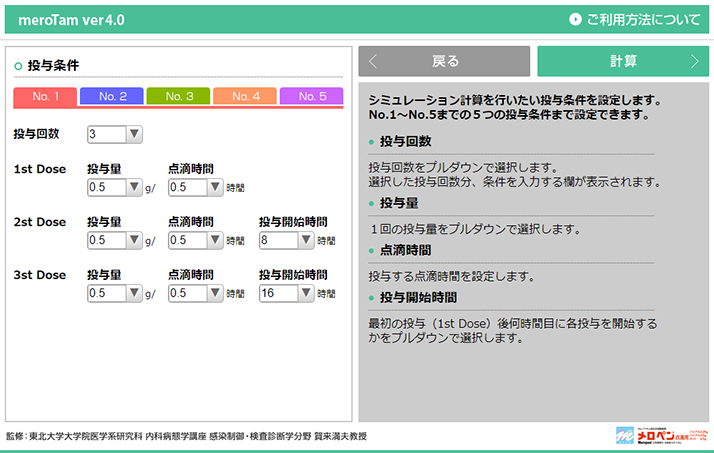Expand 3st Dose 投与量 dropdown
Image resolution: width=714 pixels, height=453 pixels.
coord(115,293)
